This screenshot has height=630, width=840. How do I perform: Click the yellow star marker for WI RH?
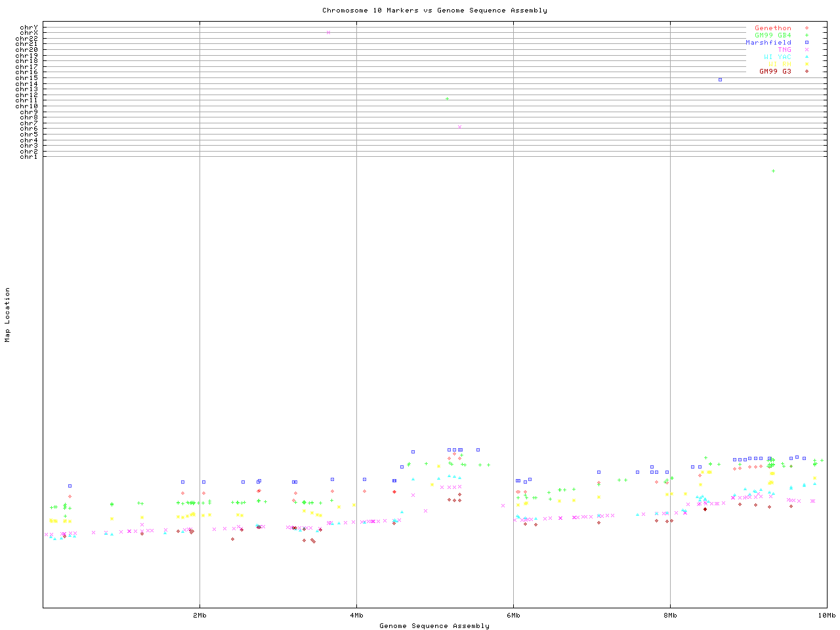point(807,64)
